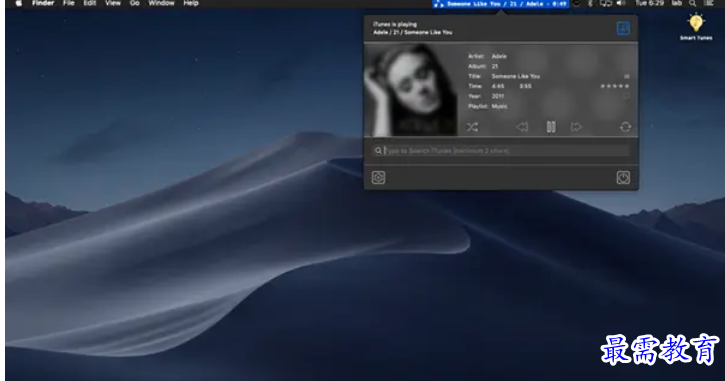
Task: Open the Apple menu
Action: [19, 3]
